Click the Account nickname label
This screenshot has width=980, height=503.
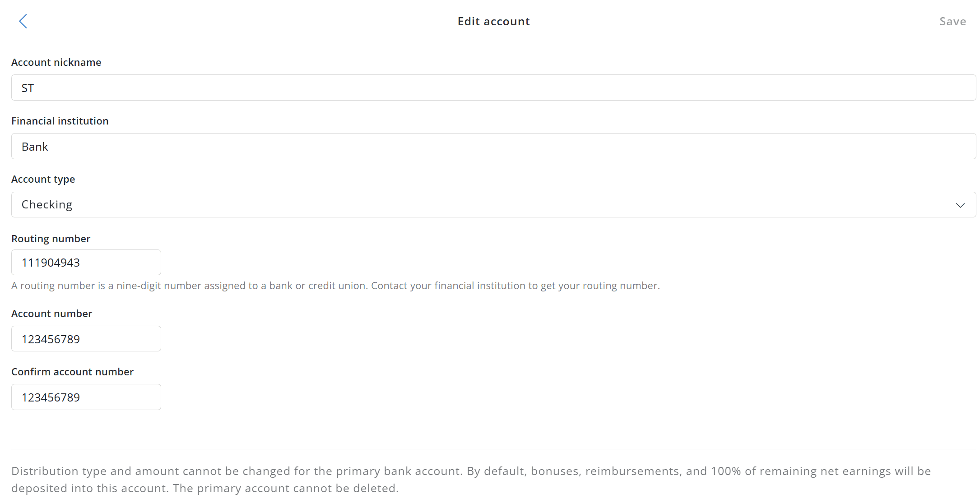click(56, 62)
